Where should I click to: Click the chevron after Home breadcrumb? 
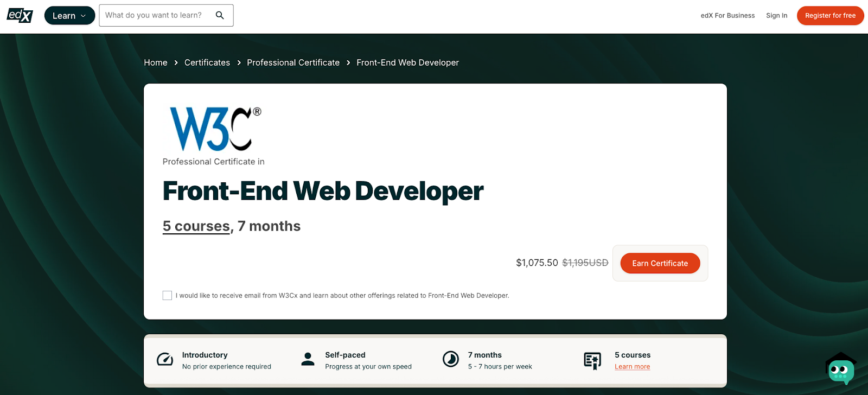pyautogui.click(x=176, y=63)
